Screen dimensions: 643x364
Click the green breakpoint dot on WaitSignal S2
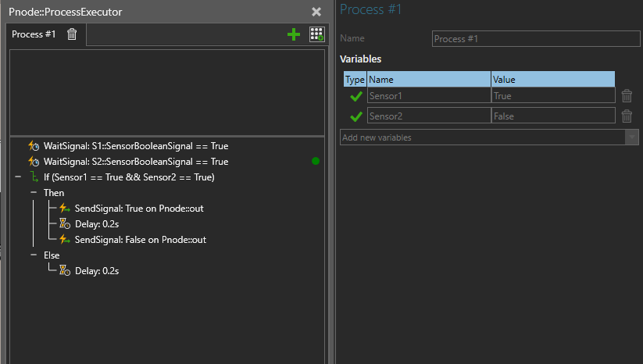click(x=316, y=161)
